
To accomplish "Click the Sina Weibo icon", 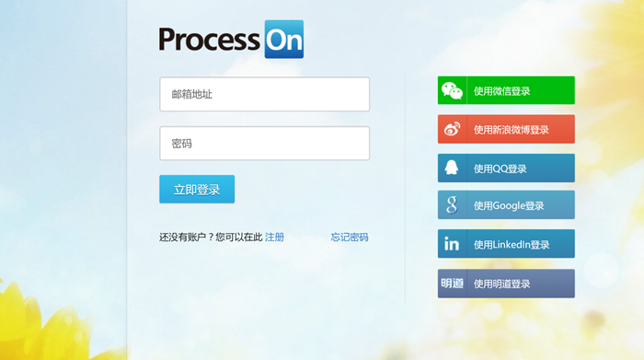I will click(x=453, y=130).
